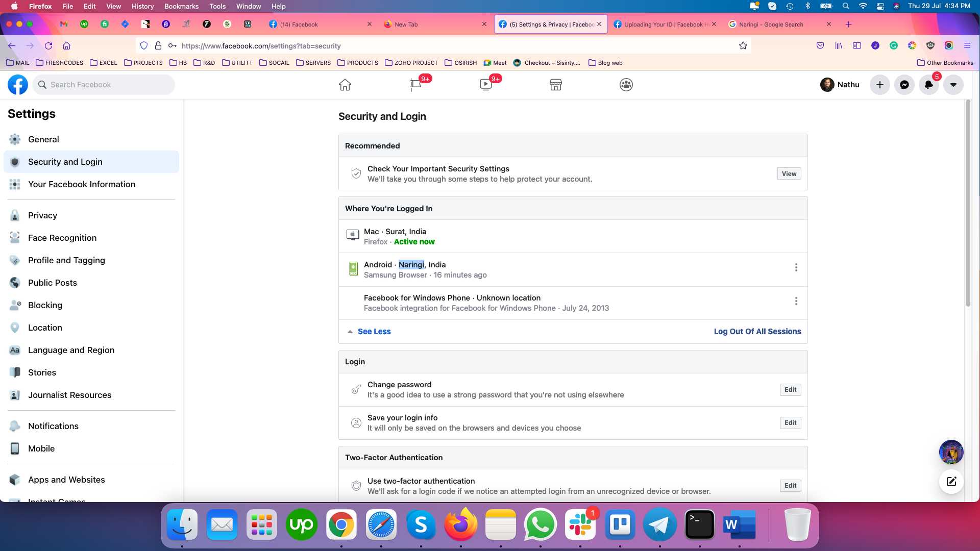Open the new message compose button
The image size is (980, 551).
click(951, 481)
